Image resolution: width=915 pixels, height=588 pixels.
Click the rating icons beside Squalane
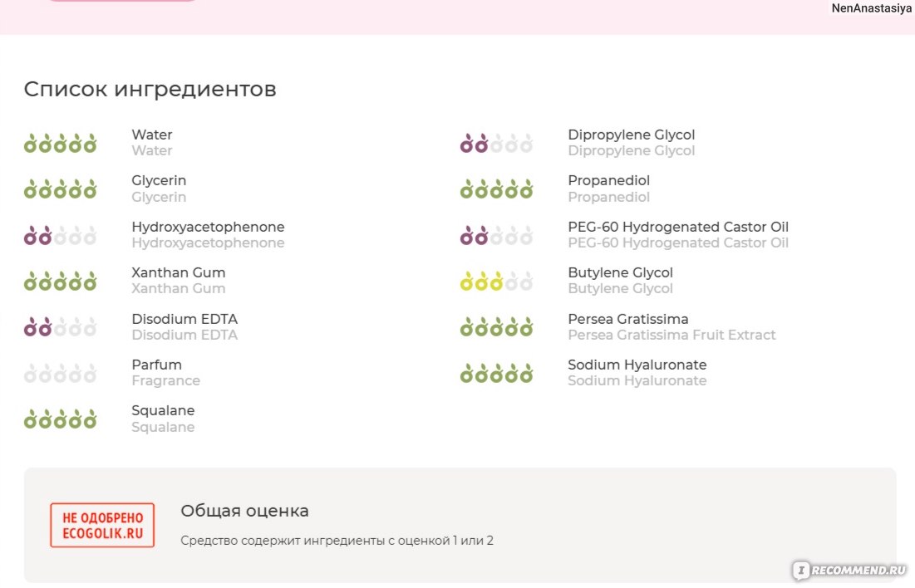point(60,419)
